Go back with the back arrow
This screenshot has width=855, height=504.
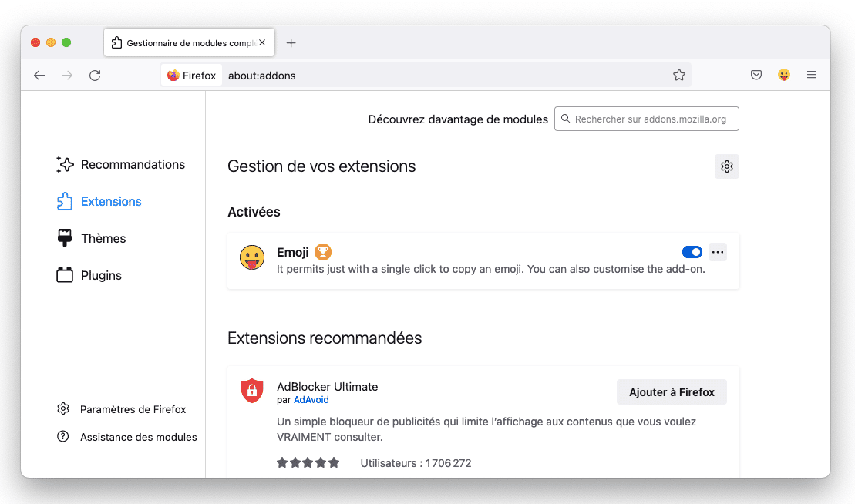39,76
